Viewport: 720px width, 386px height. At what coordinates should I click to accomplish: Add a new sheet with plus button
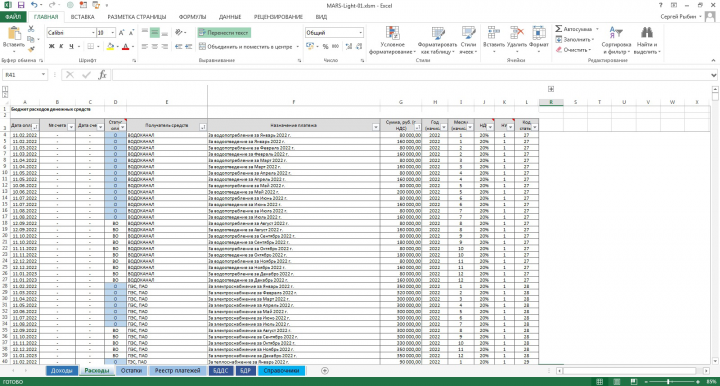[x=325, y=371]
